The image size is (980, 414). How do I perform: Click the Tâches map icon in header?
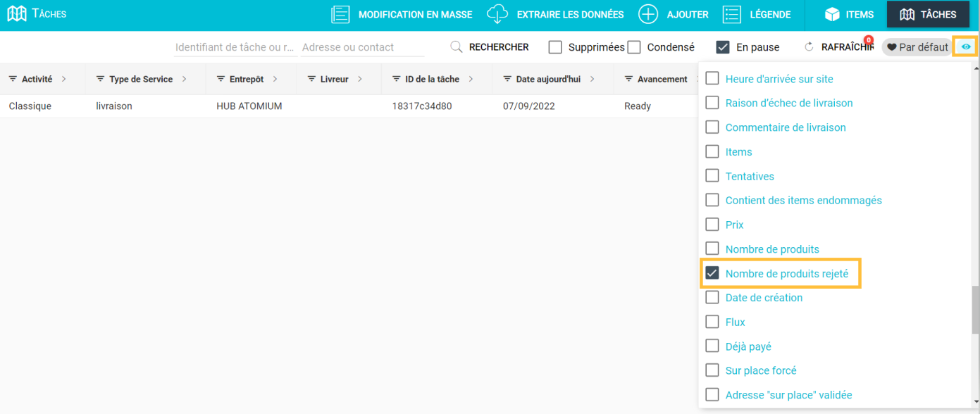point(17,13)
